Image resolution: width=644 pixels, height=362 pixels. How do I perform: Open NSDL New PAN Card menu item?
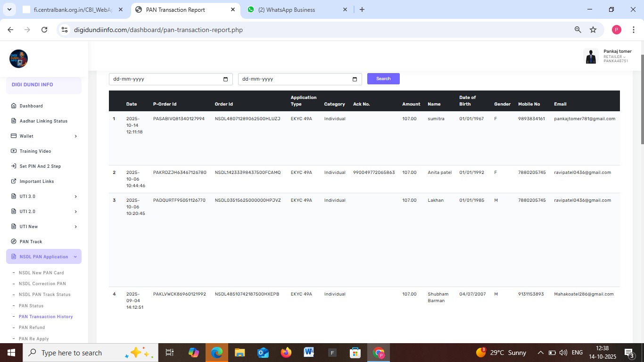click(x=41, y=273)
